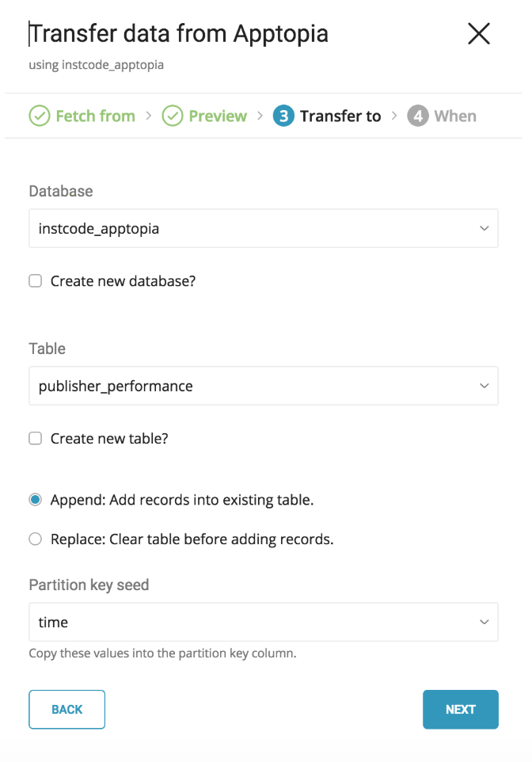This screenshot has width=532, height=762.
Task: Click the Fetch from green checkmark icon
Action: [x=40, y=116]
